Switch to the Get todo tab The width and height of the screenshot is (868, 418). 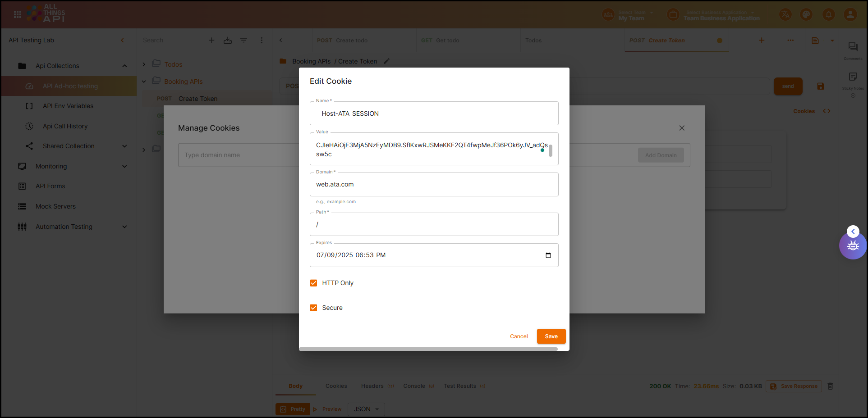(x=441, y=40)
